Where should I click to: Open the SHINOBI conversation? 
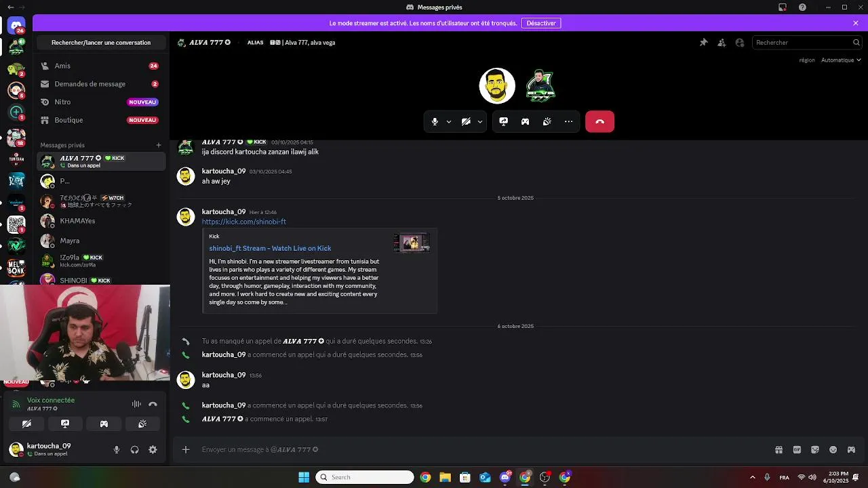pyautogui.click(x=100, y=279)
